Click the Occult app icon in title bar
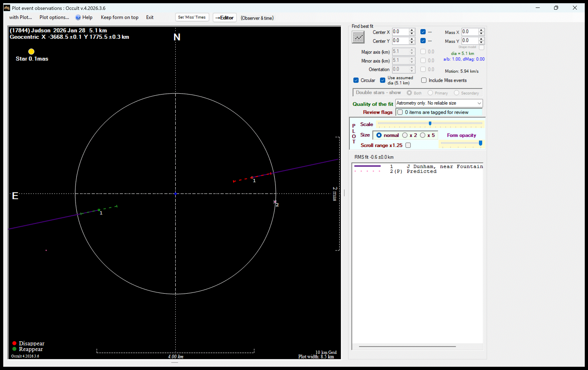Image resolution: width=588 pixels, height=370 pixels. coord(7,8)
